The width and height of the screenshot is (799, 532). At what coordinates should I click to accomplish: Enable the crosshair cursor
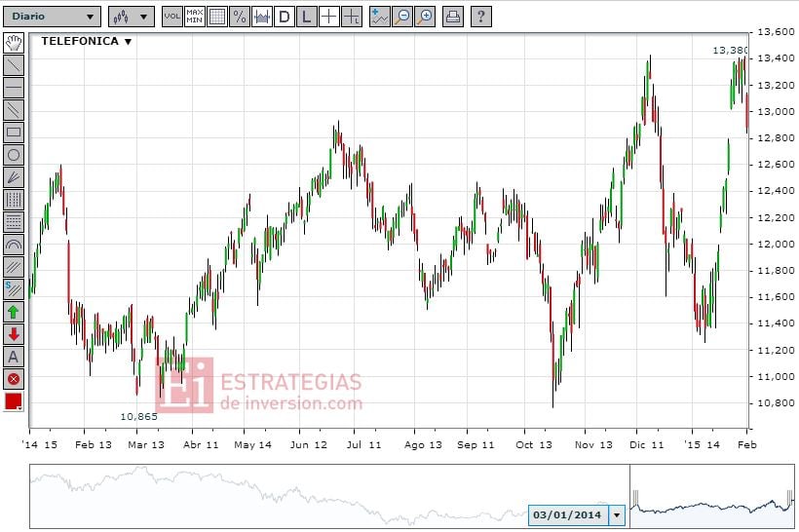[329, 17]
